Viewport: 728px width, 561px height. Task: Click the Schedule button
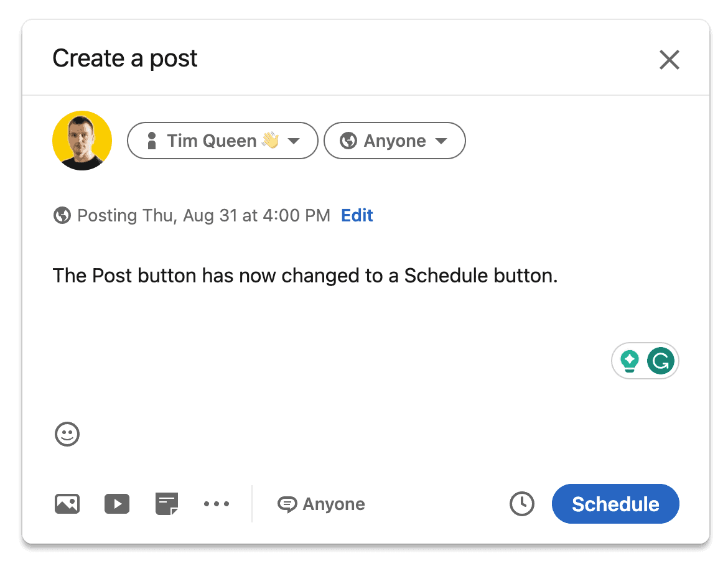point(615,504)
